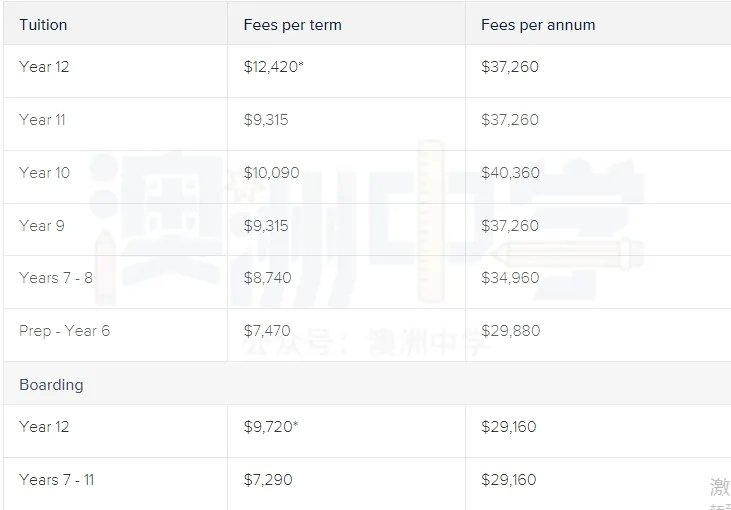Select the $9,720* boarding term fee

point(270,427)
